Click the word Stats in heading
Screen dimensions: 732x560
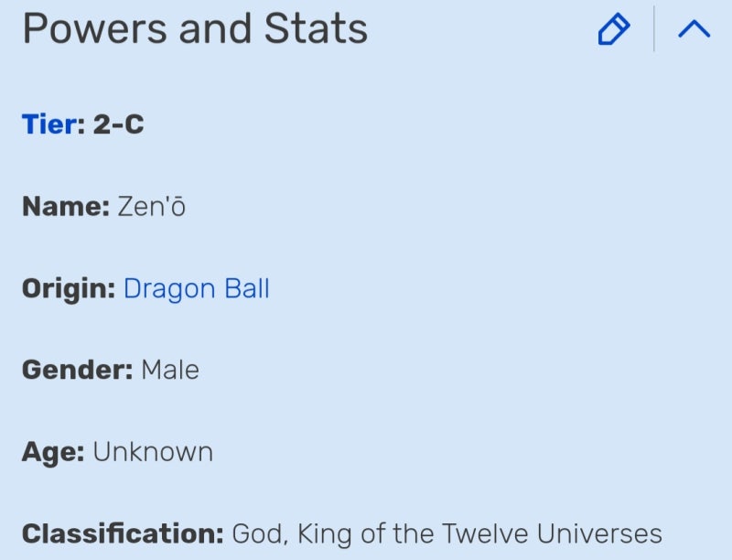pyautogui.click(x=317, y=29)
